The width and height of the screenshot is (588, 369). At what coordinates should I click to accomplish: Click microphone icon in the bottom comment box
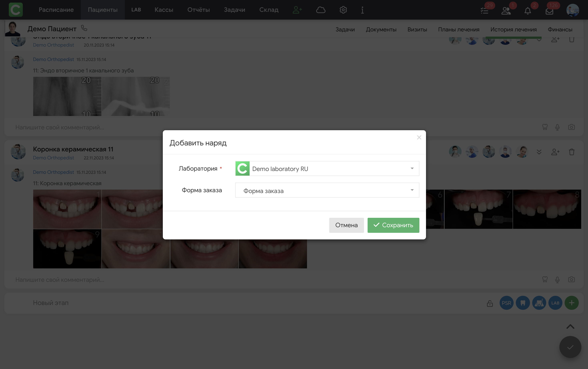tap(557, 280)
